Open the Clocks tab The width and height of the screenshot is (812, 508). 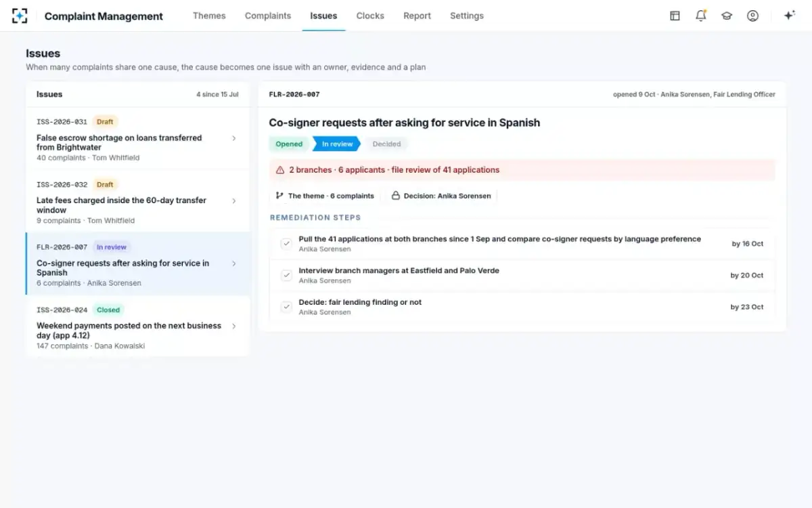pos(370,16)
